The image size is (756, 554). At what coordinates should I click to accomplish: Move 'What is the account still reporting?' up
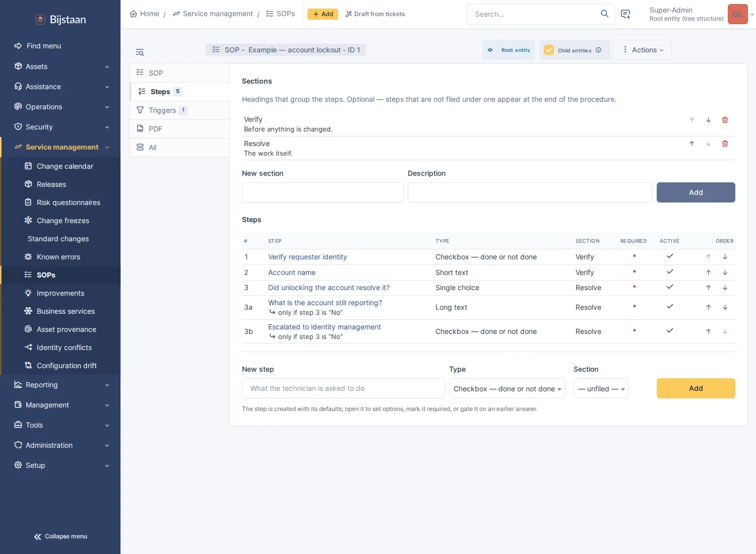tap(708, 307)
